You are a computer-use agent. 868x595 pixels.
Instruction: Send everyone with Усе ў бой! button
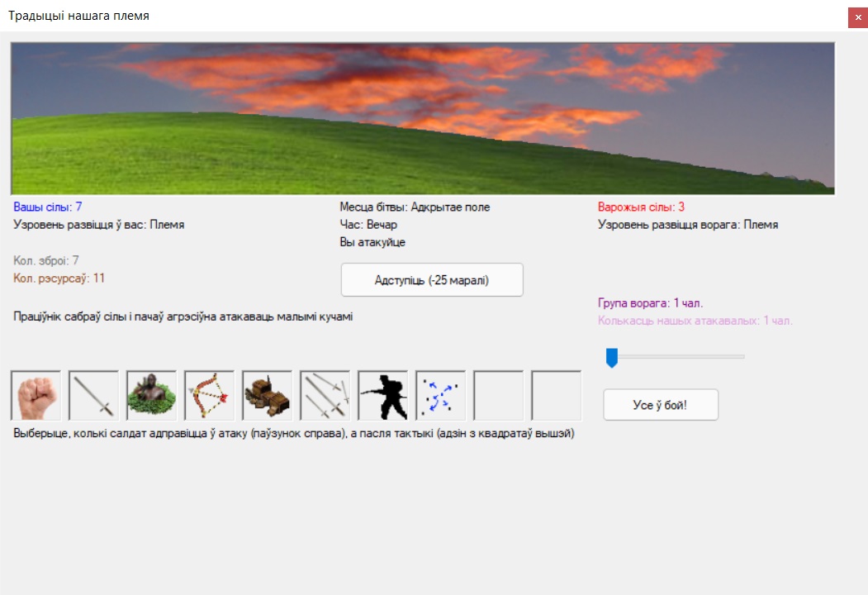pyautogui.click(x=661, y=405)
